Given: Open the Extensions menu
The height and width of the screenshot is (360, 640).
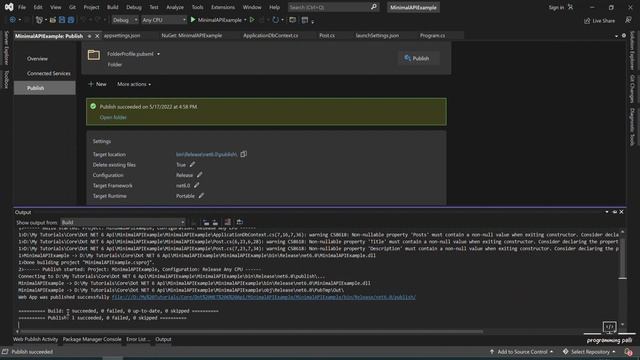Looking at the screenshot, I should pos(223,7).
